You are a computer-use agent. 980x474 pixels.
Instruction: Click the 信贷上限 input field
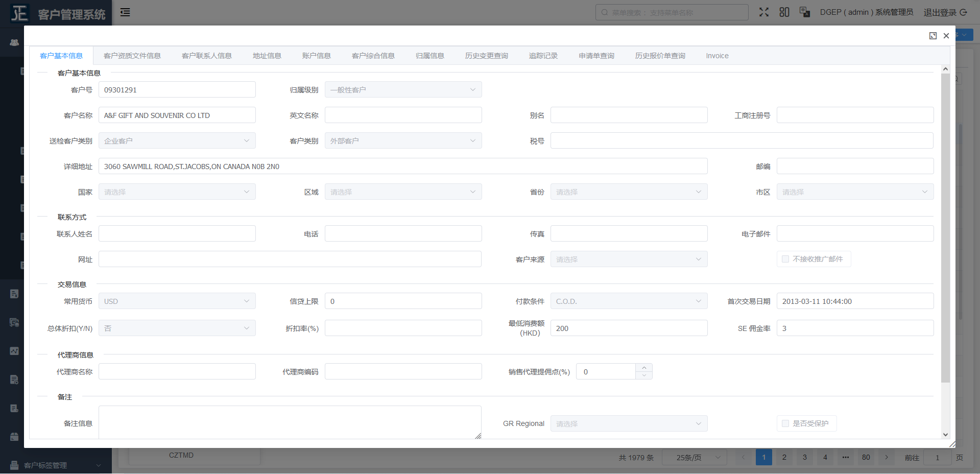403,301
